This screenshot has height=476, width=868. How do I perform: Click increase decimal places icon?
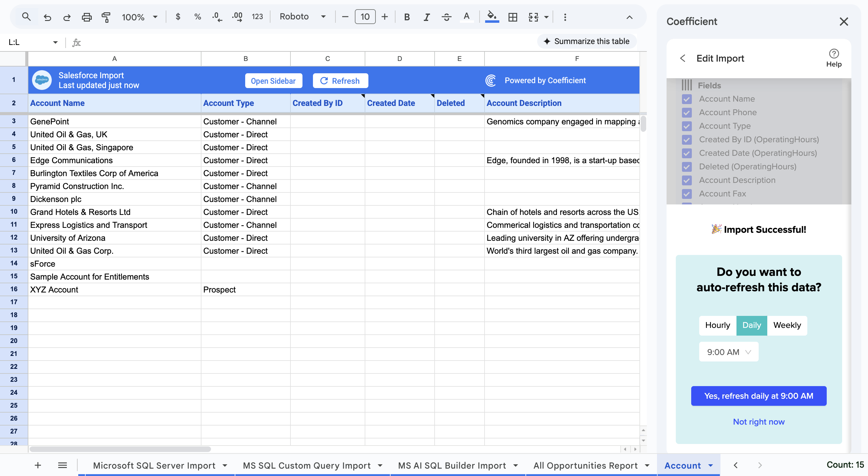pos(237,17)
